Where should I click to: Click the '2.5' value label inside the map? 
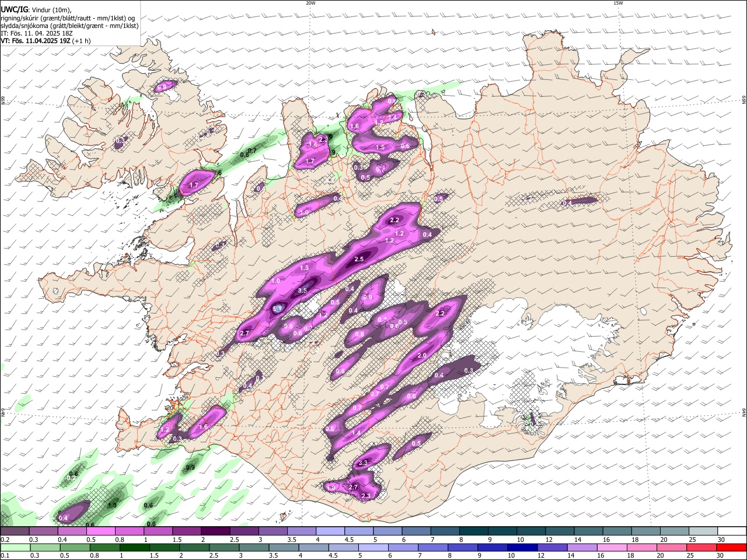(x=359, y=259)
